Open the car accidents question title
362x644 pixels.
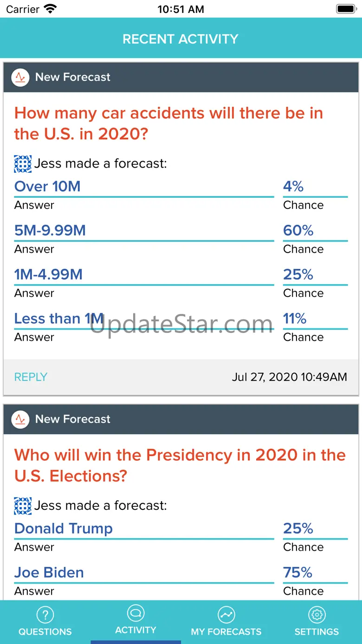coord(168,124)
